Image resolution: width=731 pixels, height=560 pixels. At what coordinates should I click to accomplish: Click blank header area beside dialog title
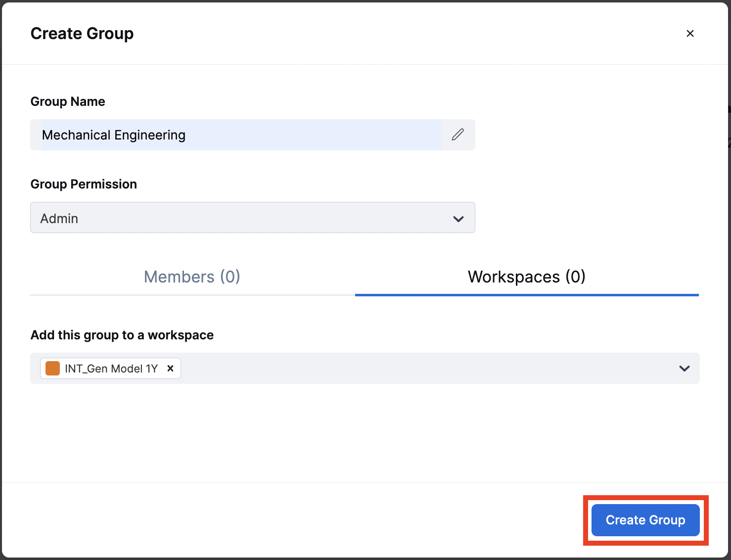(396, 34)
